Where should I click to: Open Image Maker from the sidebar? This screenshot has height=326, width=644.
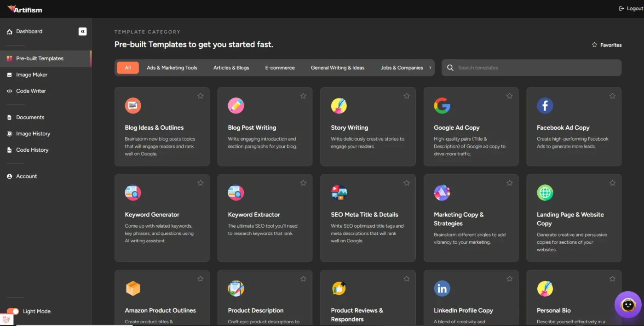pos(31,74)
